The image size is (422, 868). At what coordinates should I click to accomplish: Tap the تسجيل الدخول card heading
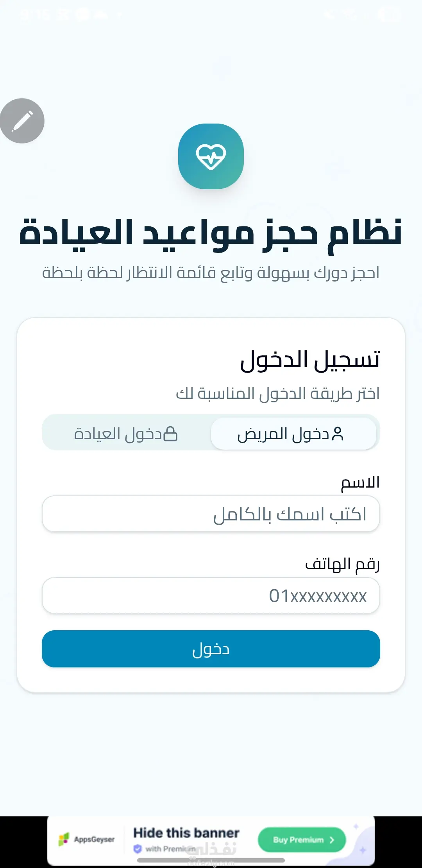click(x=310, y=360)
